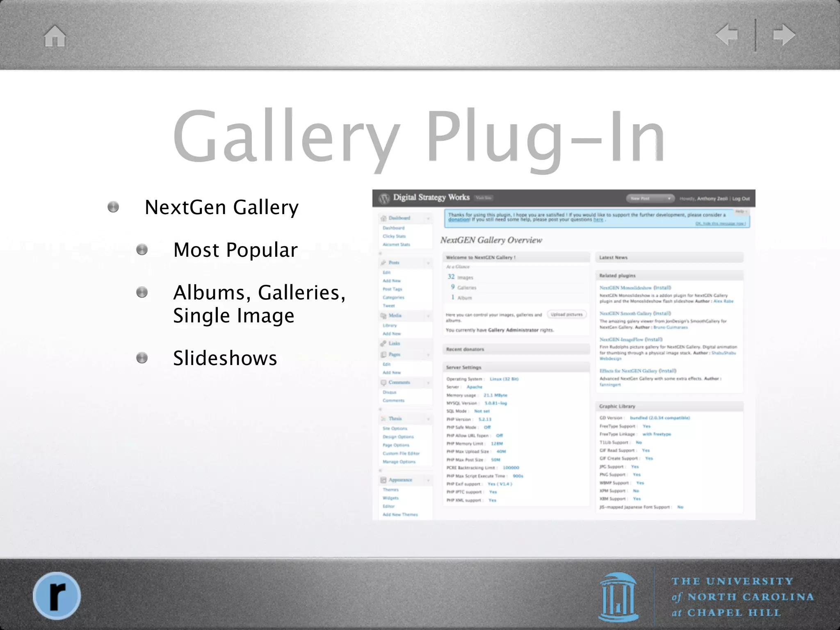Install the NextGEN Monoslideshow plugin
This screenshot has height=630, width=840.
pos(662,288)
